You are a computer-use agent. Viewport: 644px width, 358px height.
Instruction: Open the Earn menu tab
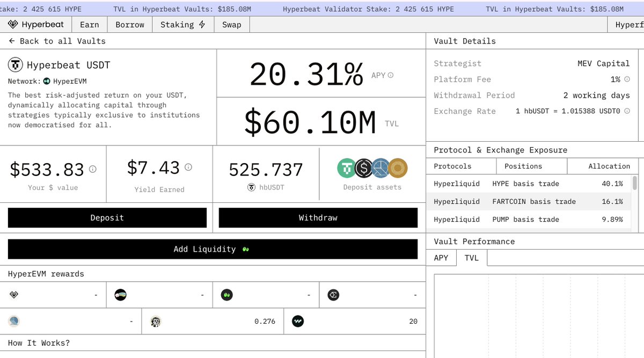pos(90,25)
